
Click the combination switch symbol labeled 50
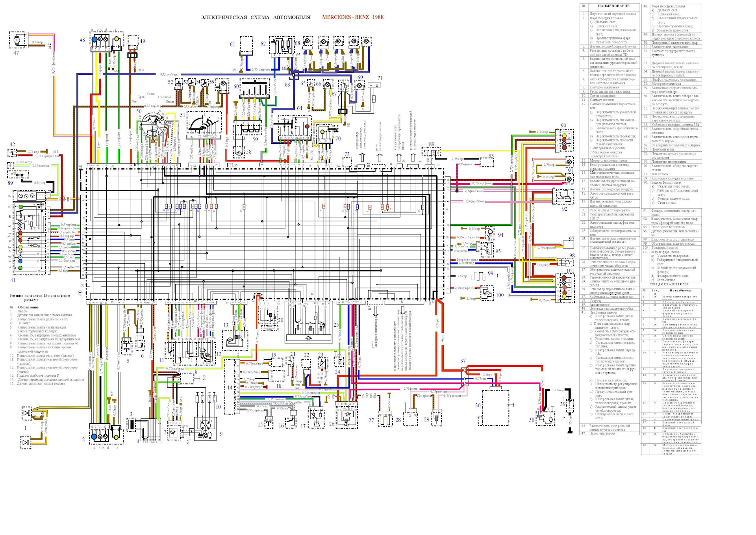click(x=152, y=126)
